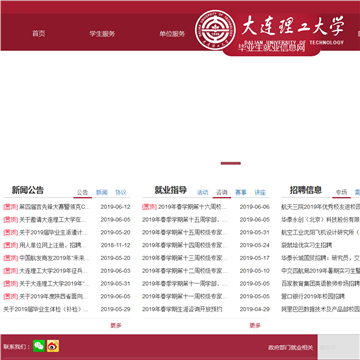Screen dimensions: 360x360
Task: Open notice 关于2019年度陕西省面向…
Action: tap(46, 296)
